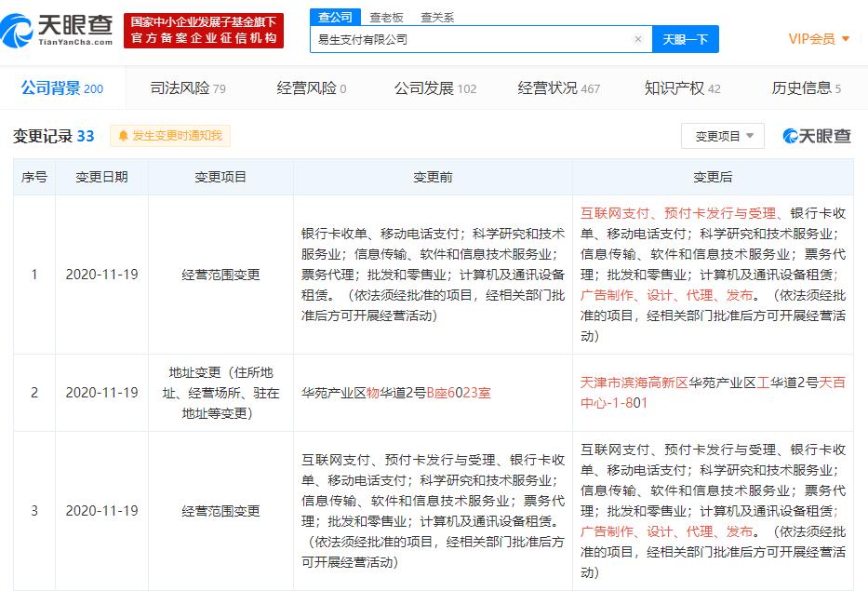Screen dimensions: 868x591
Task: Expand the 变更项目 filter dropdown
Action: (x=723, y=136)
